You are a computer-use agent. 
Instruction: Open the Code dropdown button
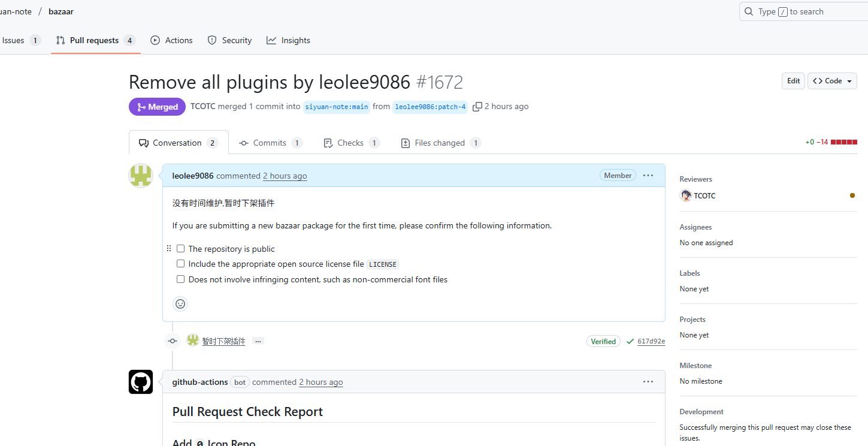coord(833,81)
